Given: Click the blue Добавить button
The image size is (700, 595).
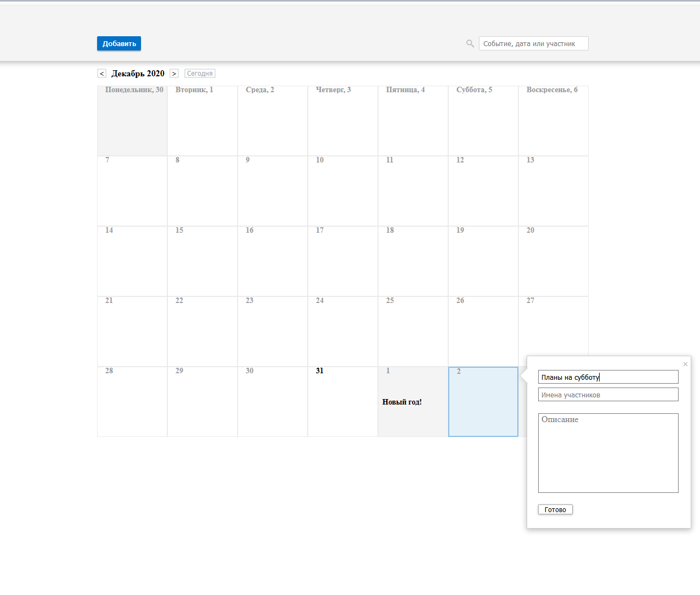Looking at the screenshot, I should pyautogui.click(x=119, y=43).
